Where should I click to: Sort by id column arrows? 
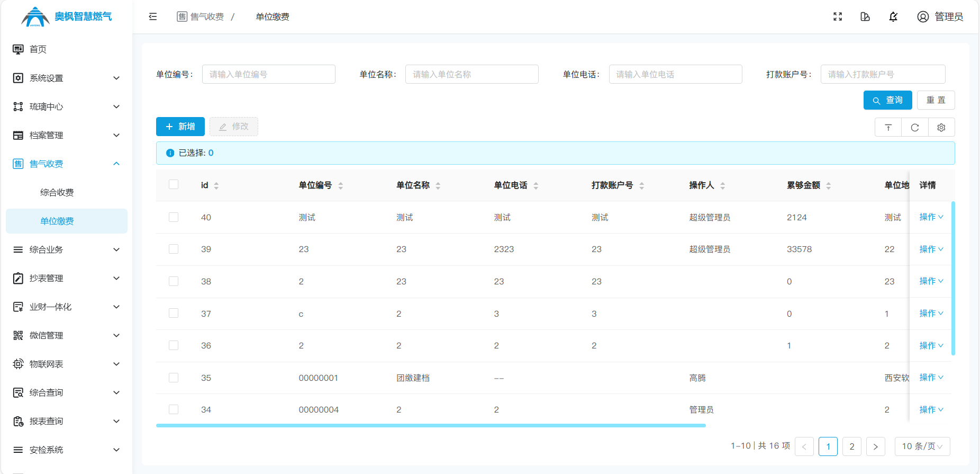216,185
